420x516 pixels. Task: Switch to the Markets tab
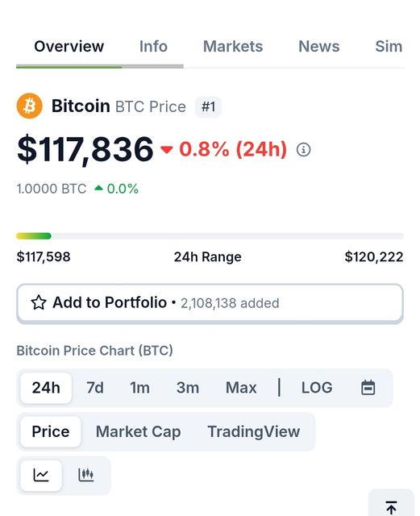tap(233, 47)
